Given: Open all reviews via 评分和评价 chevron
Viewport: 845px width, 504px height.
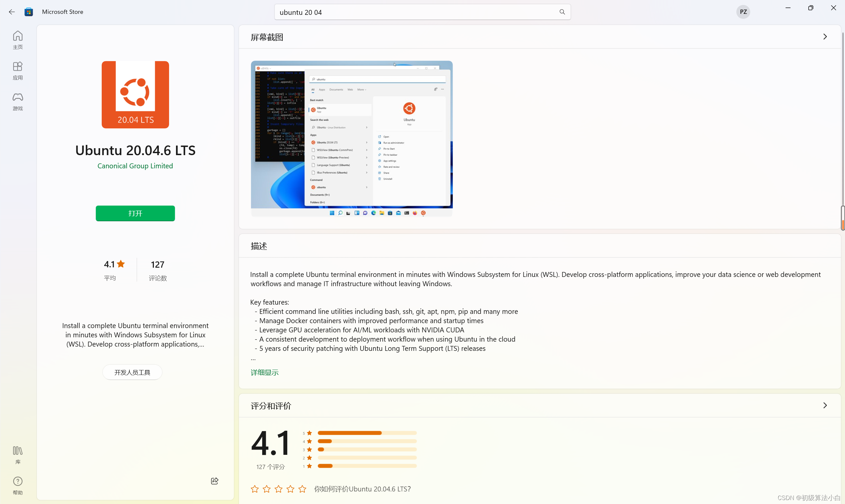Looking at the screenshot, I should (x=825, y=405).
